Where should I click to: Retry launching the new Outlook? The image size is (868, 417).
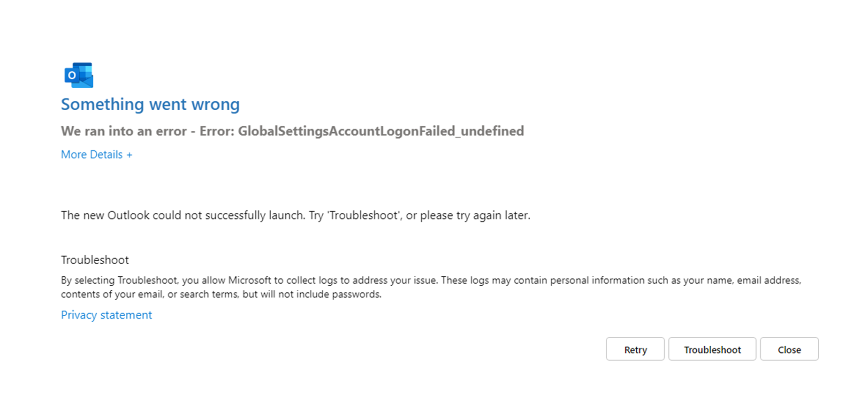point(635,349)
